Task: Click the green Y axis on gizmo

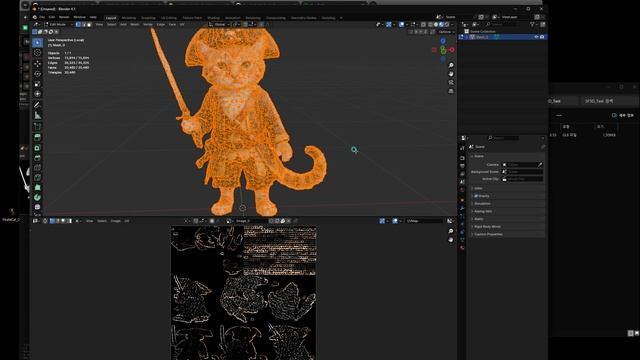Action: 443,51
